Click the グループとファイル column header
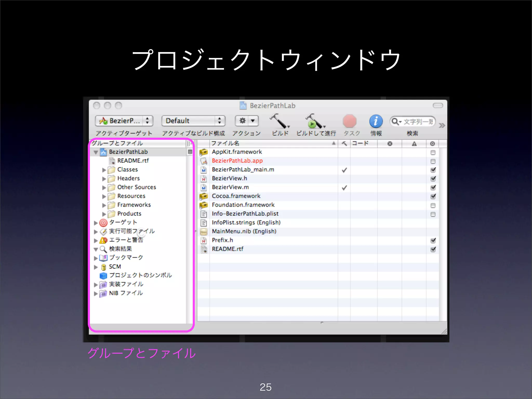Viewport: 532px width, 399px height. click(138, 143)
